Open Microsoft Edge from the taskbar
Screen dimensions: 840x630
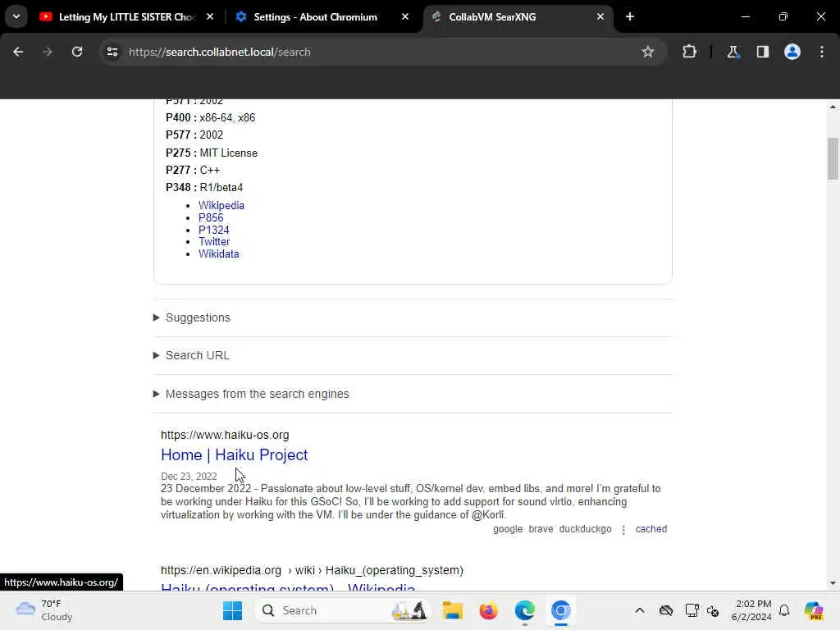pos(524,610)
